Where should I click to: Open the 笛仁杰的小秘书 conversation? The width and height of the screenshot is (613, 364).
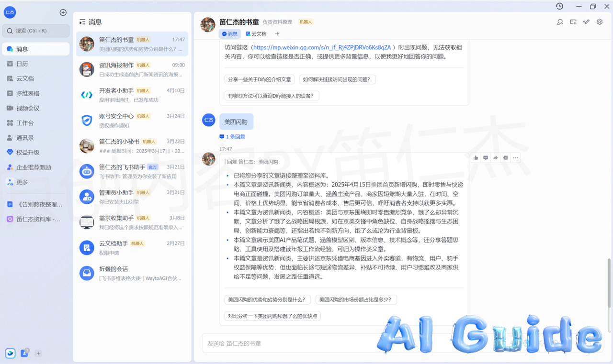click(132, 146)
